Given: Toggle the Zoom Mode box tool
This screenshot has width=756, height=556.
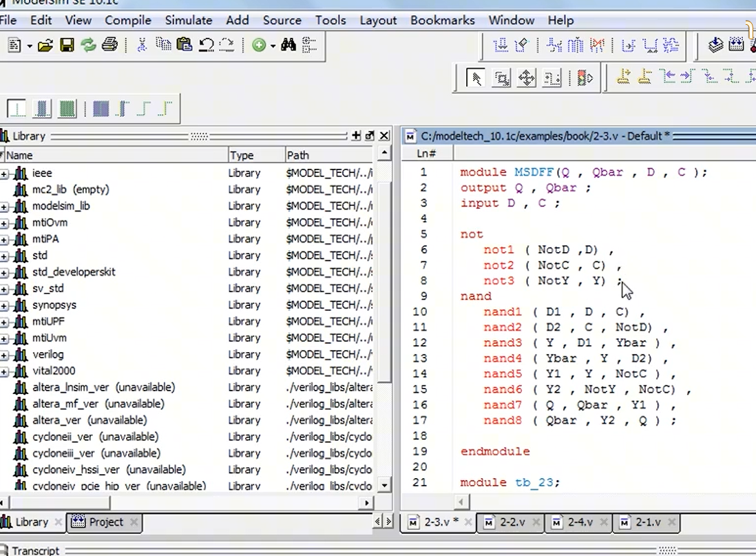Looking at the screenshot, I should (x=501, y=78).
